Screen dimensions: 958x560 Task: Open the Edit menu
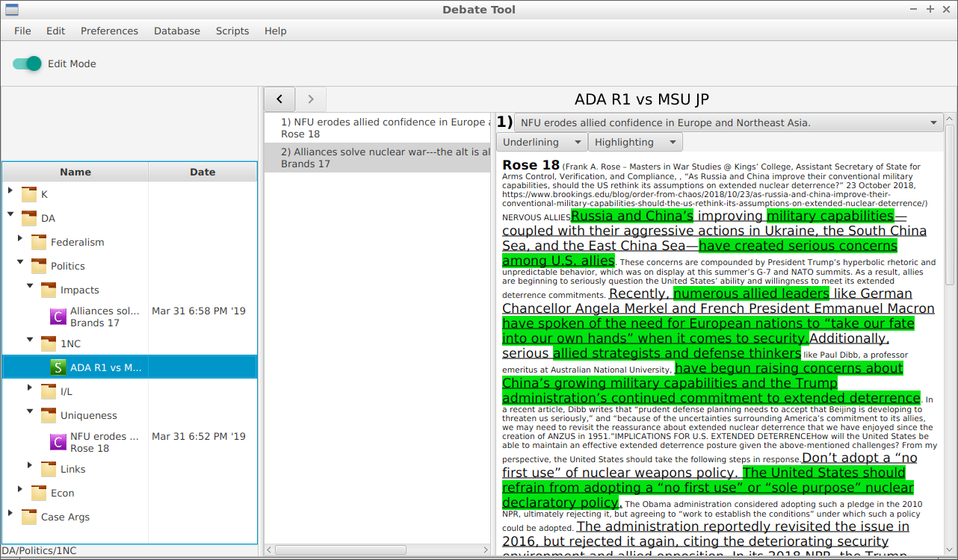55,31
